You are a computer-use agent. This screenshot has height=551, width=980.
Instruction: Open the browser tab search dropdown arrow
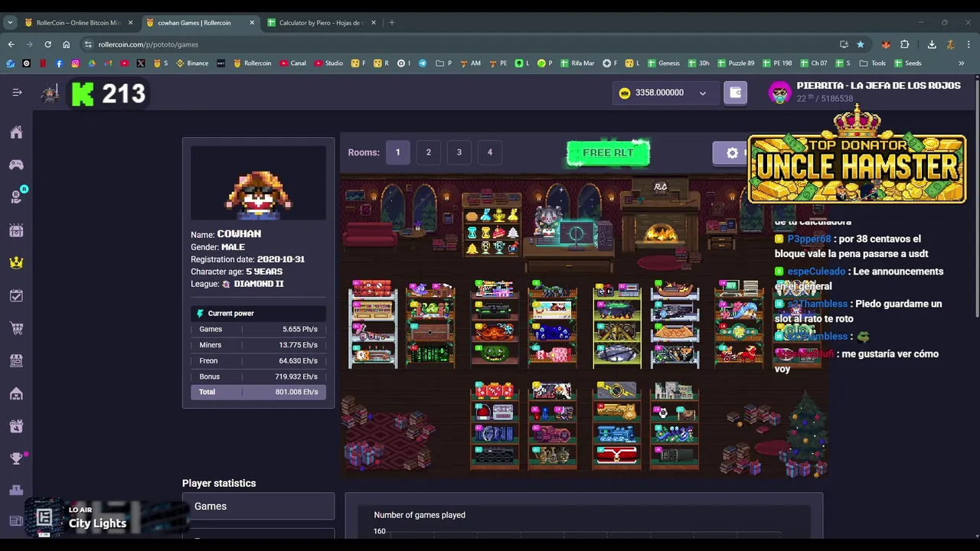[10, 23]
